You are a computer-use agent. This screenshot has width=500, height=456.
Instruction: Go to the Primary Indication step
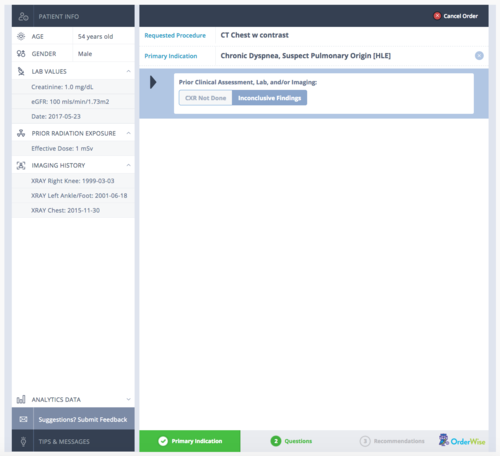190,441
